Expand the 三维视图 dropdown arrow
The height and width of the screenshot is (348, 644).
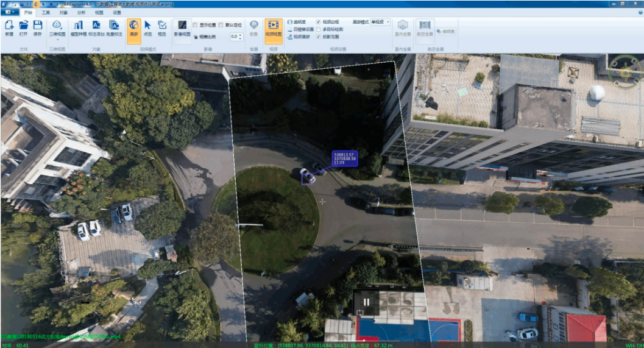(x=57, y=40)
